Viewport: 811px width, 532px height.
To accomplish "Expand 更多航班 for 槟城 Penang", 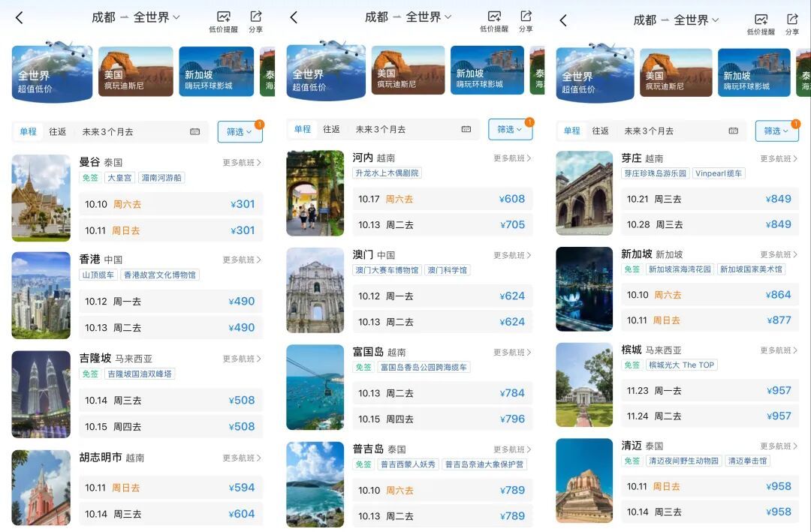I will 779,350.
